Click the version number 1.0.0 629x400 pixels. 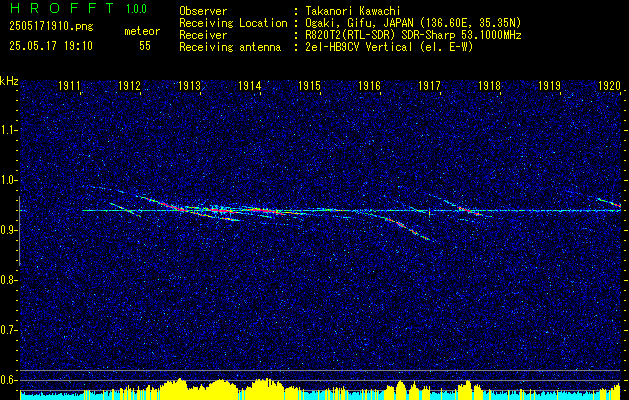[136, 8]
